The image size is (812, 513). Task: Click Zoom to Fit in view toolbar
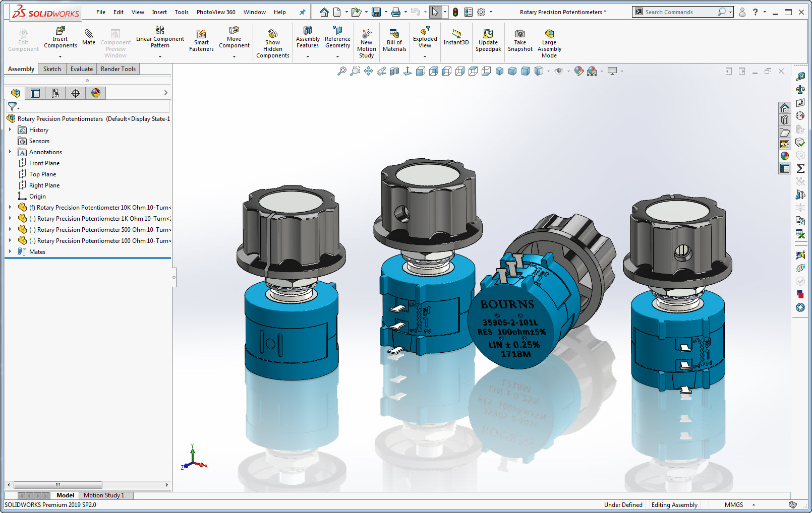tap(342, 71)
